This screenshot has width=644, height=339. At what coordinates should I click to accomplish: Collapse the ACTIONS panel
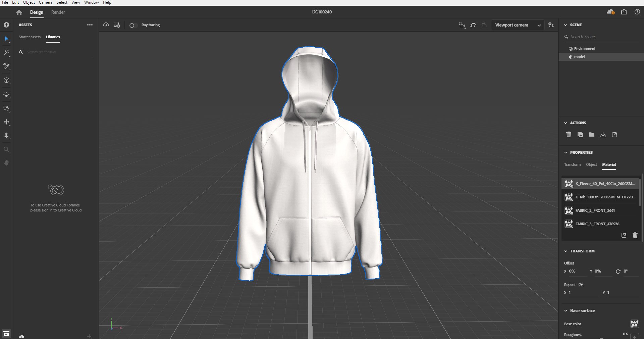pos(566,123)
